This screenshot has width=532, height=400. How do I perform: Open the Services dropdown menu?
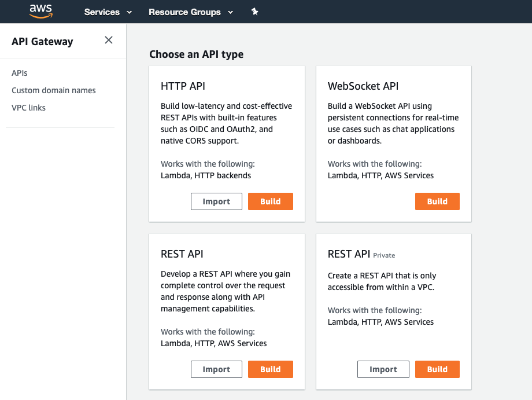click(x=108, y=12)
